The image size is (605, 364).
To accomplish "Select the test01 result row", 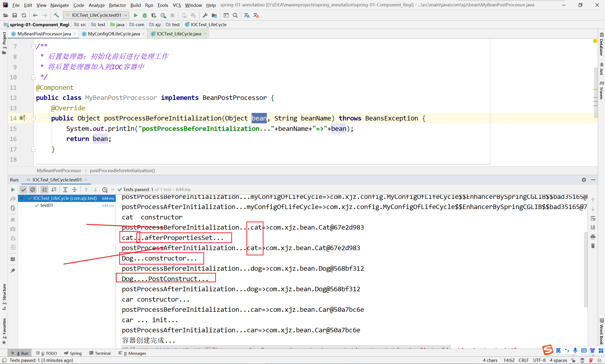I will click(67, 206).
